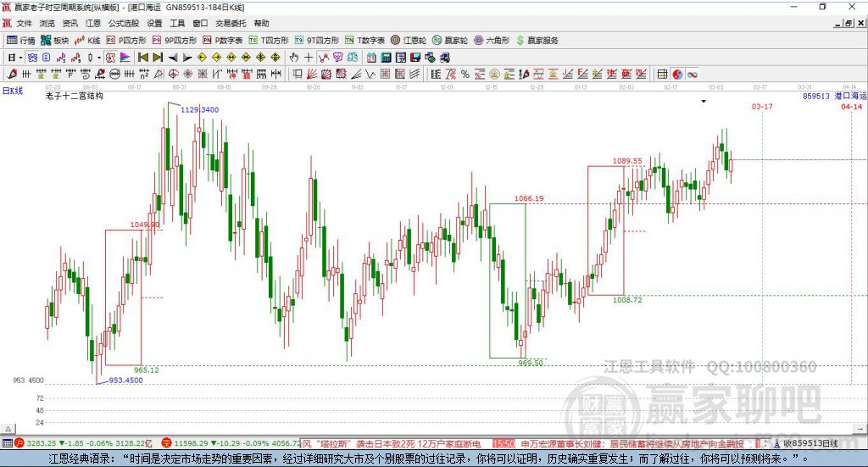Select the V-shaped wave line tool
The image size is (868, 467).
coord(371,74)
